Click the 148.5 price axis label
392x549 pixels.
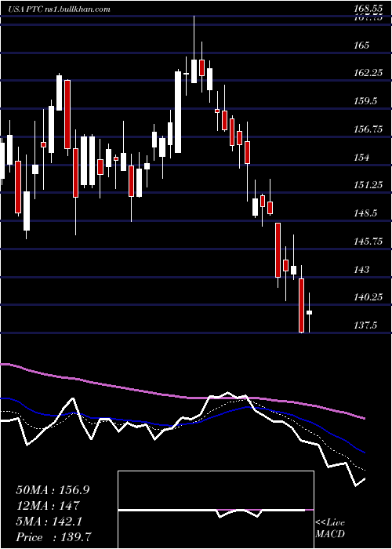[x=365, y=213]
